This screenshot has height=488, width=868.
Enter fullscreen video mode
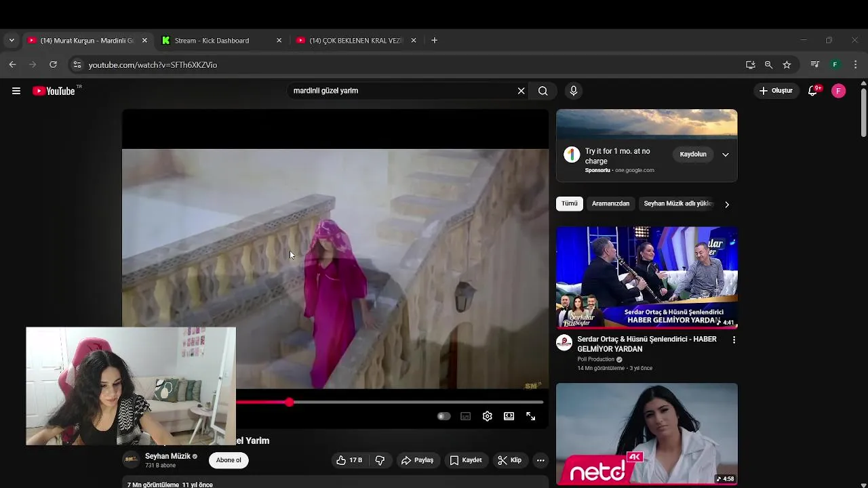[x=531, y=416]
